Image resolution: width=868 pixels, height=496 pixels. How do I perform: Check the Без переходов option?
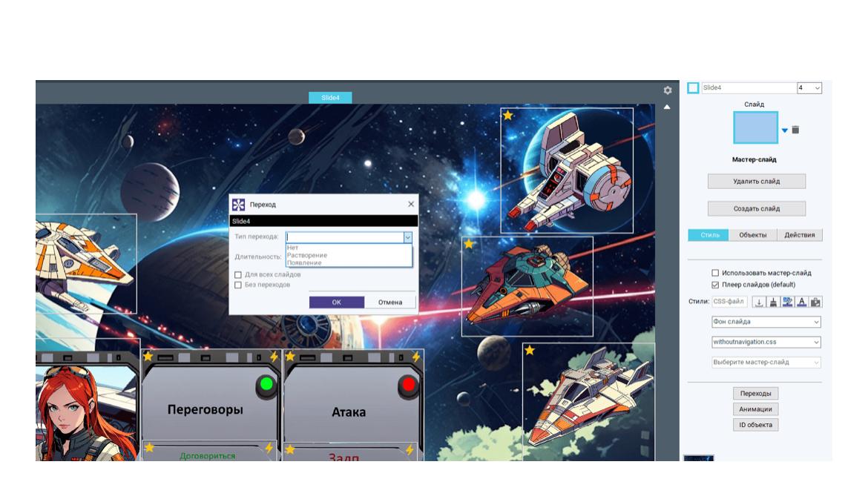click(x=238, y=285)
